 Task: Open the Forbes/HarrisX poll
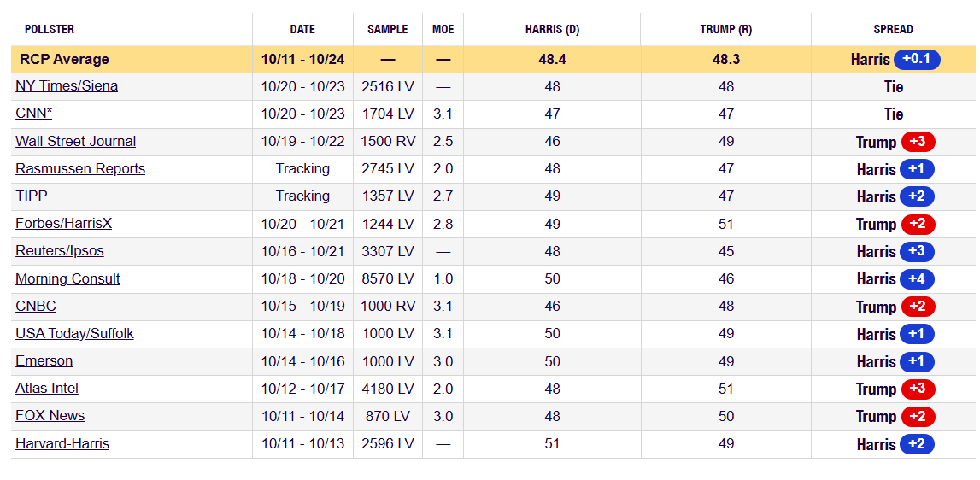click(63, 223)
